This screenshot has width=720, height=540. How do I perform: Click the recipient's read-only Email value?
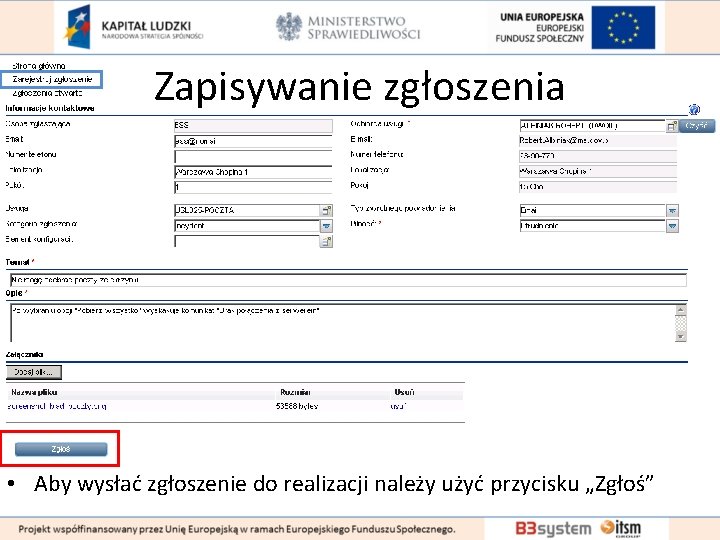(598, 141)
